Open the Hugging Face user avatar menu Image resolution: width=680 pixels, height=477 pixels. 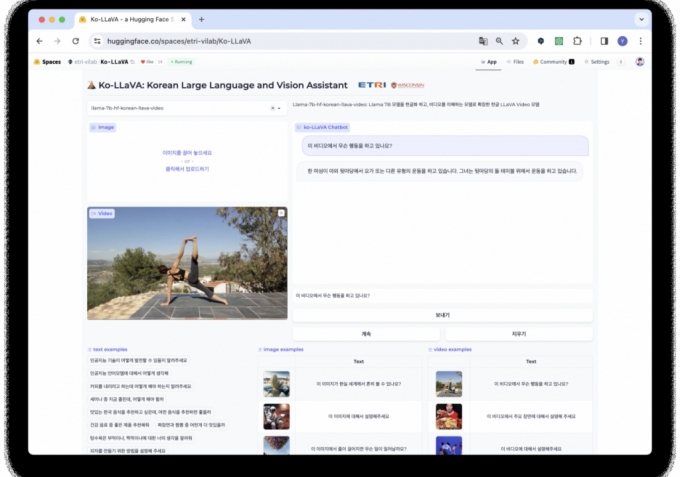[x=640, y=62]
